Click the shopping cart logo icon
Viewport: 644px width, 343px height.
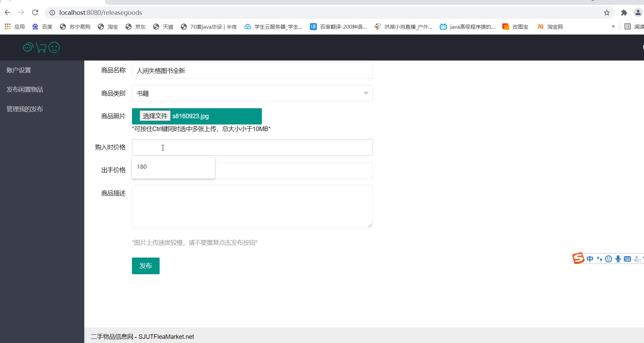(x=41, y=48)
